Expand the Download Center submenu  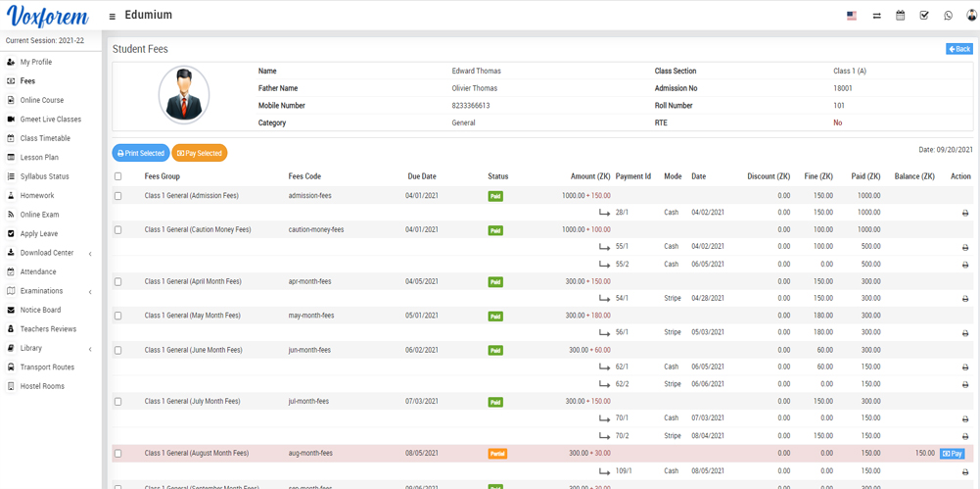point(90,254)
